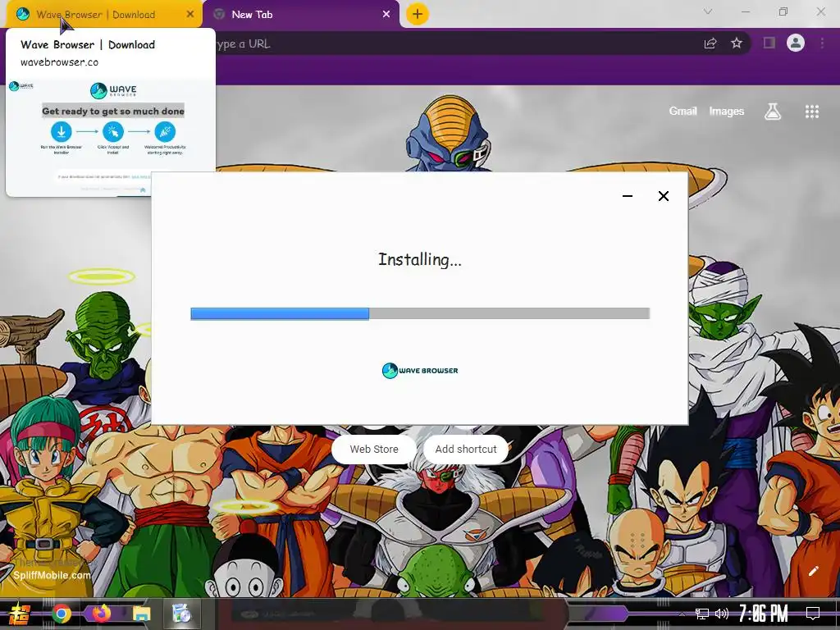
Task: Bookmark this page with the star icon
Action: (x=737, y=43)
